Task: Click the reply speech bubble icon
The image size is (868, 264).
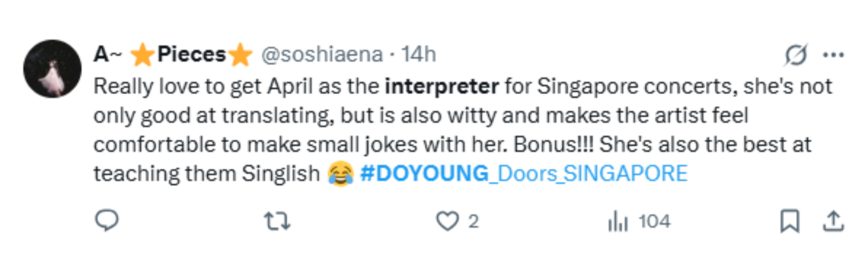Action: point(107,221)
